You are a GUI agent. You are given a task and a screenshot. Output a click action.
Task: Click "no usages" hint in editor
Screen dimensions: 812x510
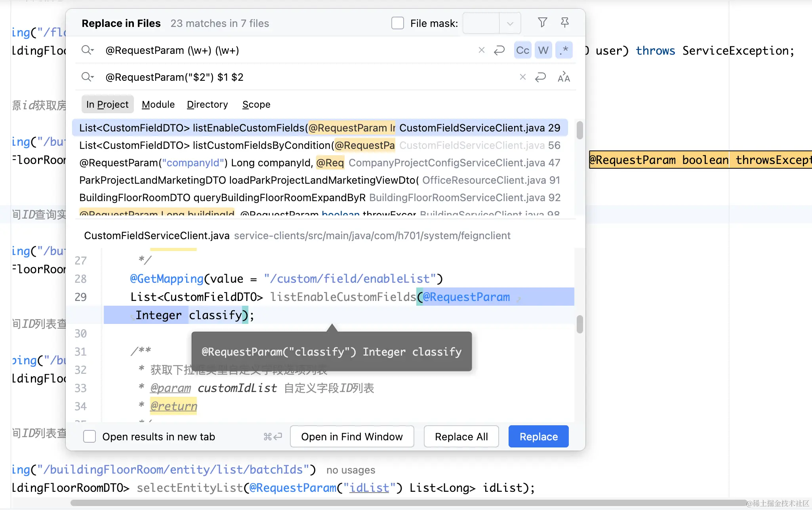pos(351,470)
